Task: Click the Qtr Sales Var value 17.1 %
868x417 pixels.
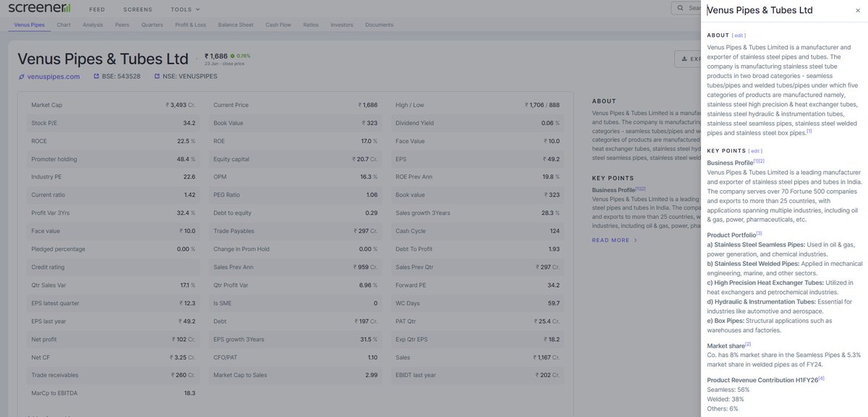Action: [188, 285]
